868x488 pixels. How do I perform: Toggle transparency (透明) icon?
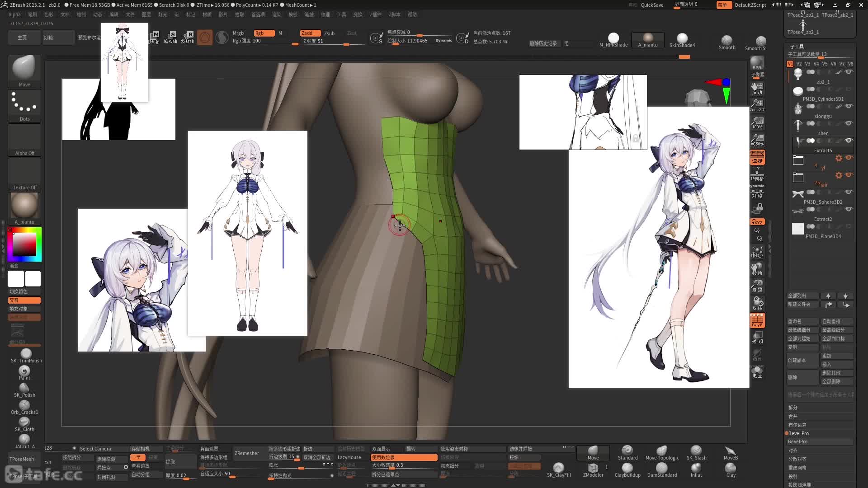coord(757,338)
